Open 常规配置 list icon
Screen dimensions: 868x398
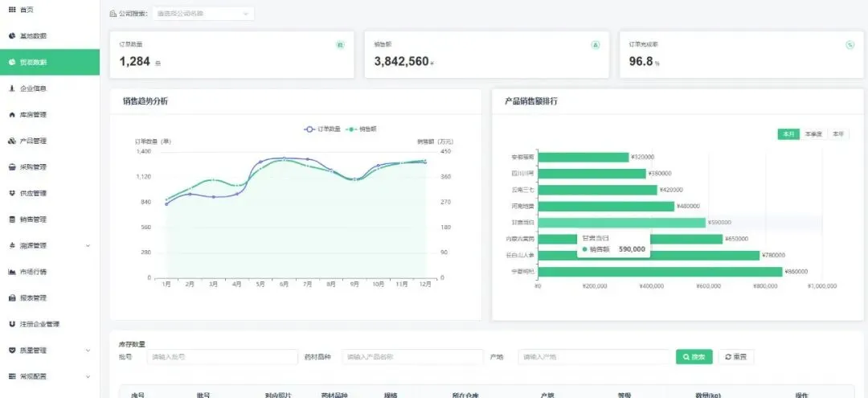click(x=12, y=376)
